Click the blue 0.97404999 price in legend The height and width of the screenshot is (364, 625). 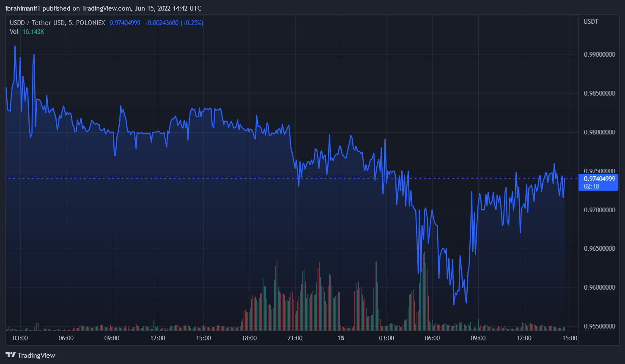pos(125,23)
